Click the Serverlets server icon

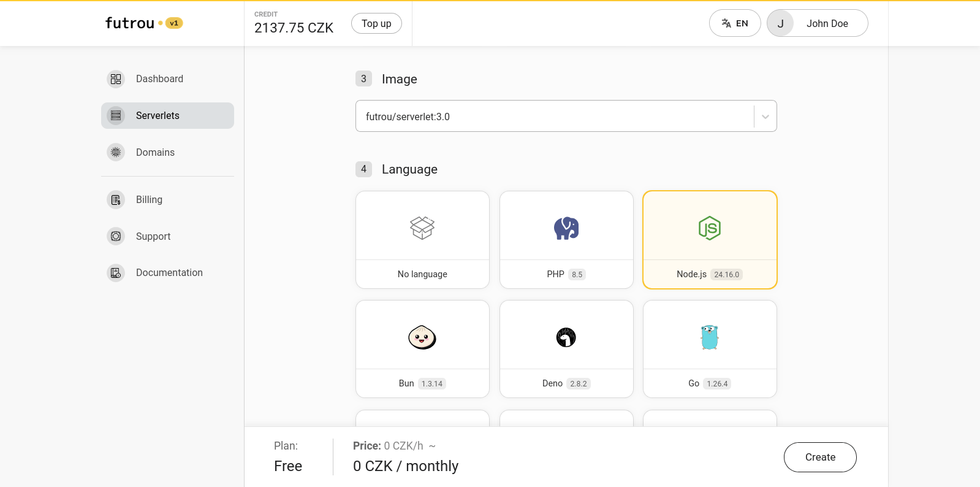tap(116, 115)
